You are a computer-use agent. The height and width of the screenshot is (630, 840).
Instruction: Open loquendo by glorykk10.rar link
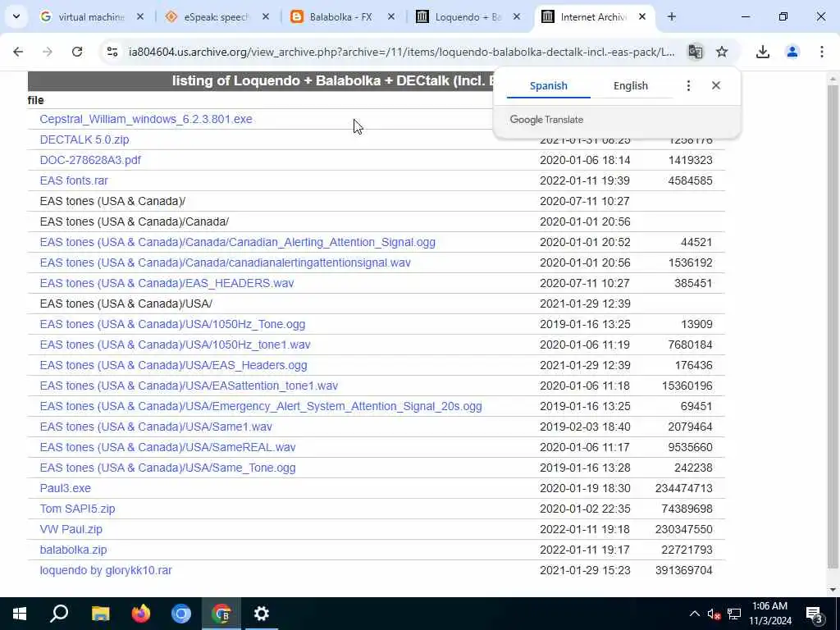(106, 571)
